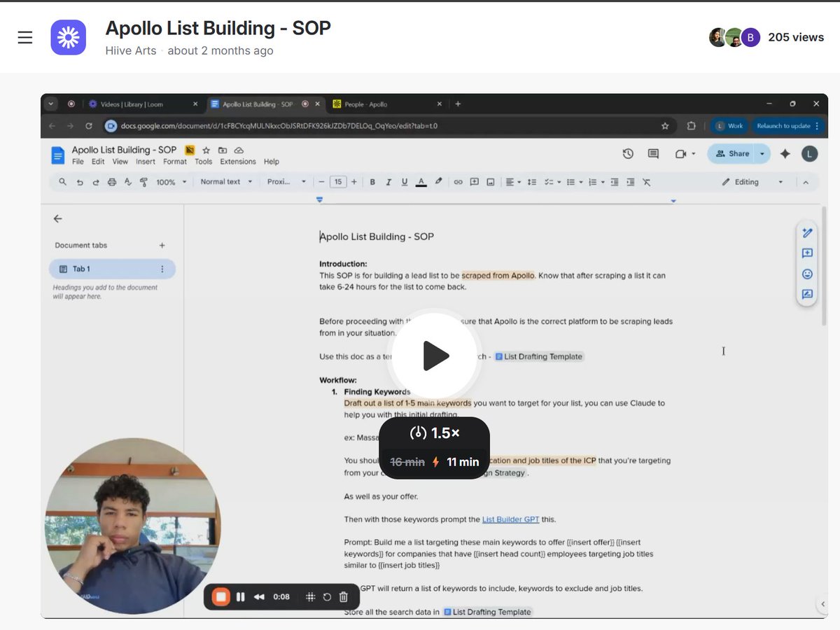Open the numbered list dropdown
Viewport: 840px width, 630px height.
click(596, 182)
